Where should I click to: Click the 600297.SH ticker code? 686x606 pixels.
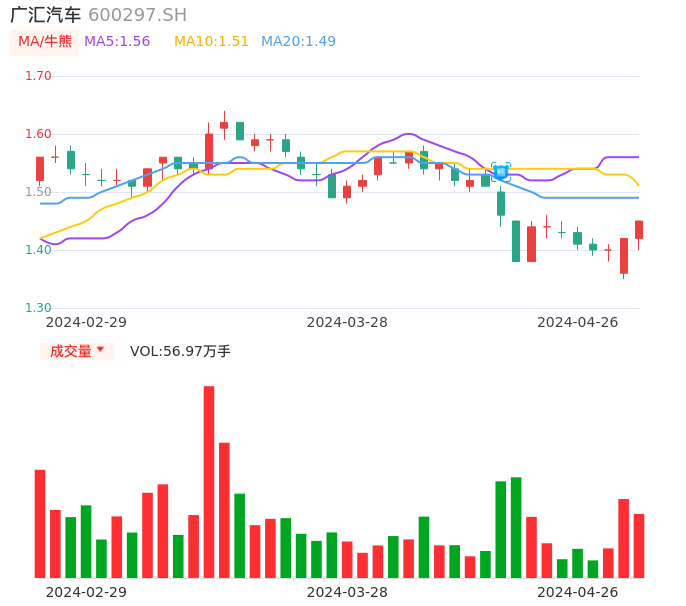(137, 15)
